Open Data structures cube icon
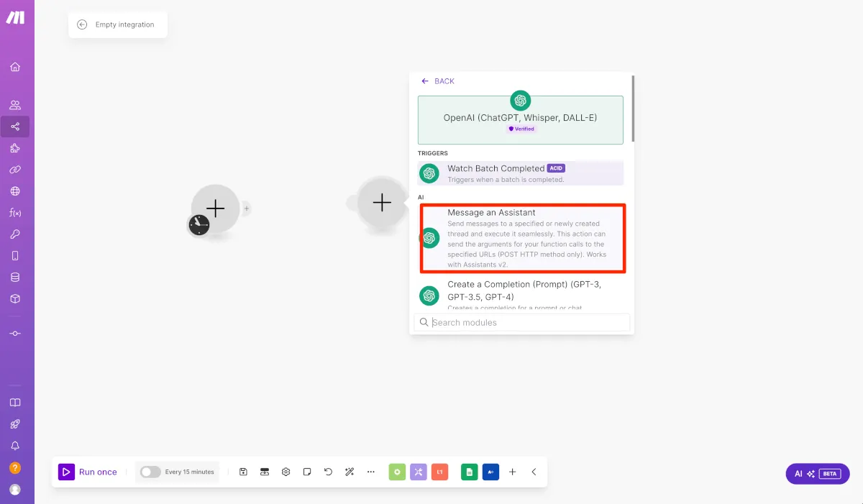Viewport: 863px width, 504px height. [15, 299]
